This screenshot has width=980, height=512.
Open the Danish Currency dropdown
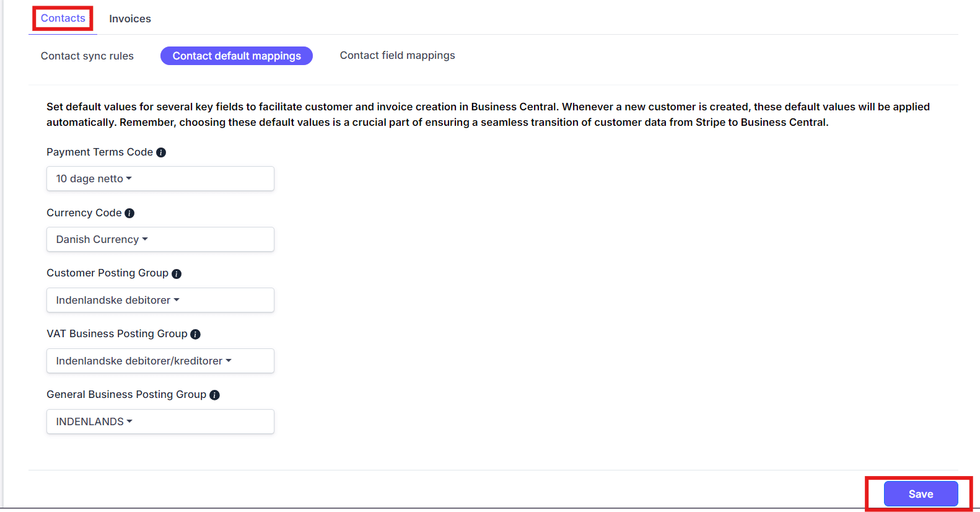[160, 239]
